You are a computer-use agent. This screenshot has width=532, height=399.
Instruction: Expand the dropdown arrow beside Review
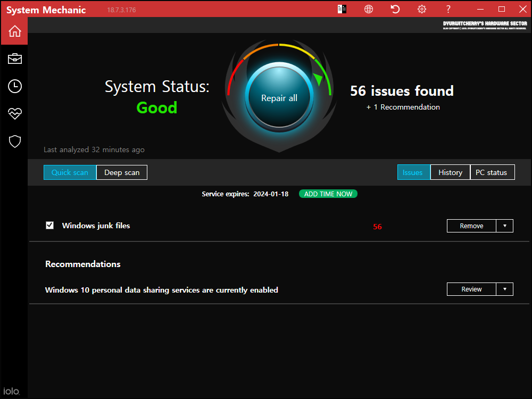coord(504,289)
